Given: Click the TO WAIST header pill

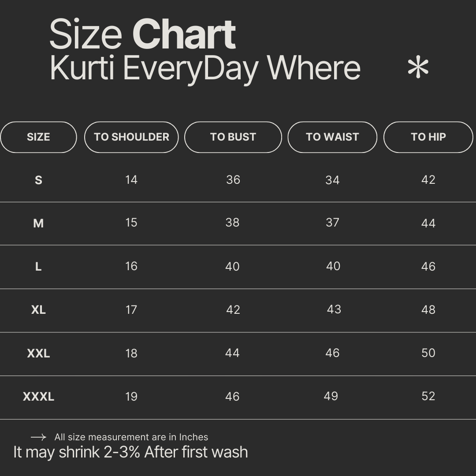Looking at the screenshot, I should [332, 137].
